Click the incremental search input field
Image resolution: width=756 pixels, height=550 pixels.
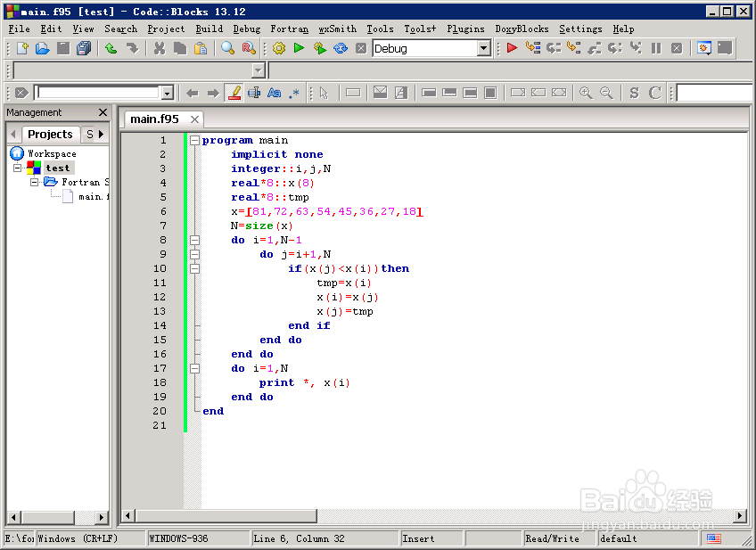99,93
